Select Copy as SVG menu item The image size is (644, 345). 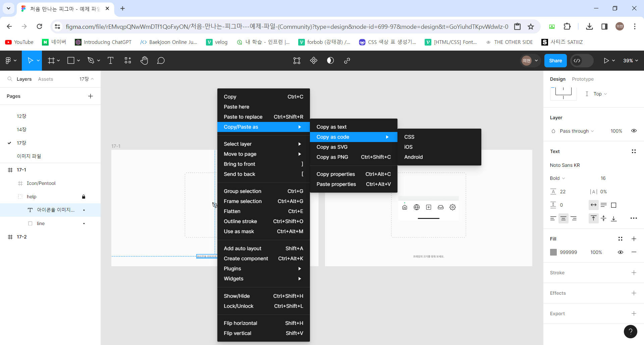pos(354,147)
